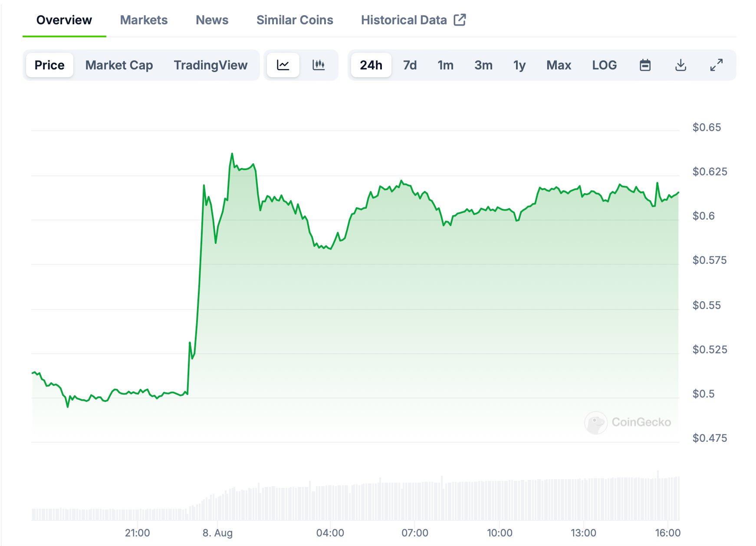Click a volume bar below the chart
The width and height of the screenshot is (756, 546).
point(391,503)
